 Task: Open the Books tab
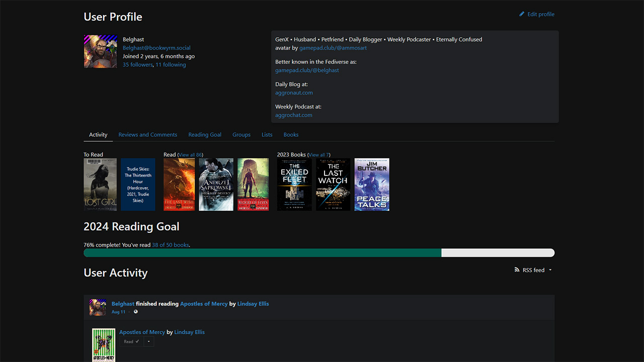coord(291,135)
